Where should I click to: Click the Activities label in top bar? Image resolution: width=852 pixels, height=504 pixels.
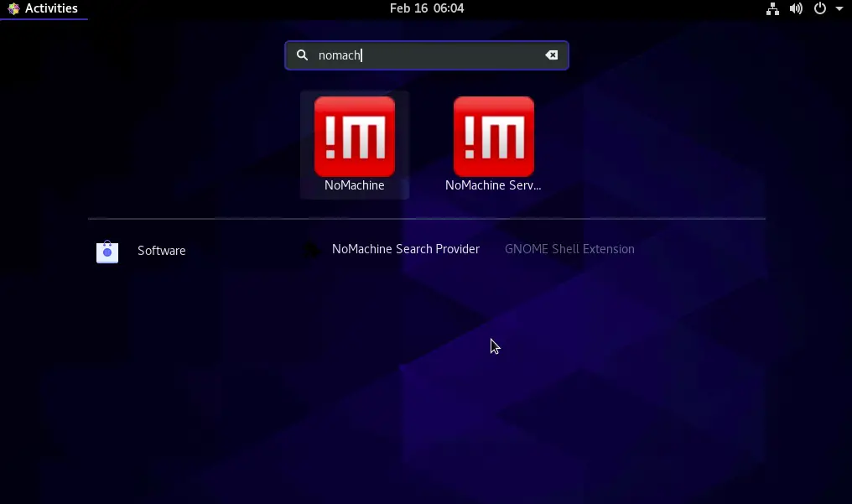[51, 8]
